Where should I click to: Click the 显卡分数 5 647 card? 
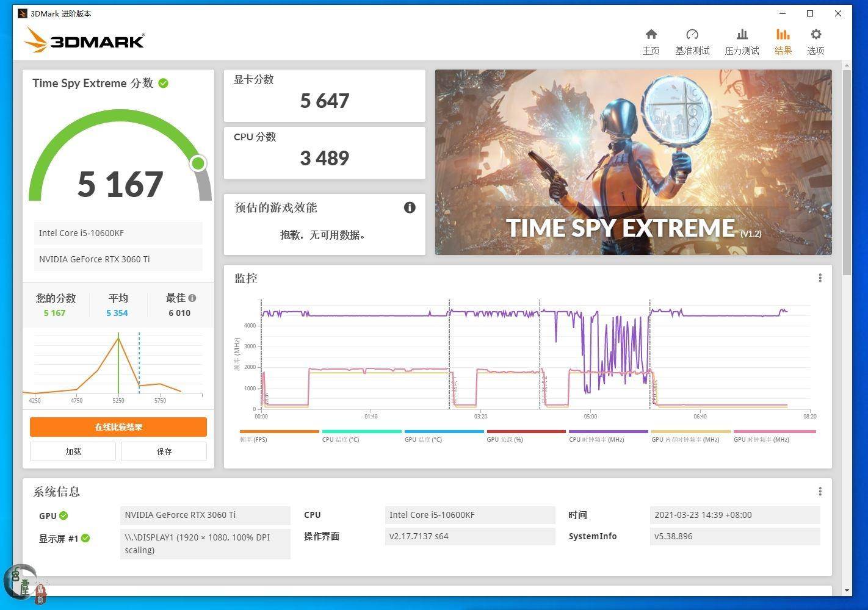pos(325,96)
